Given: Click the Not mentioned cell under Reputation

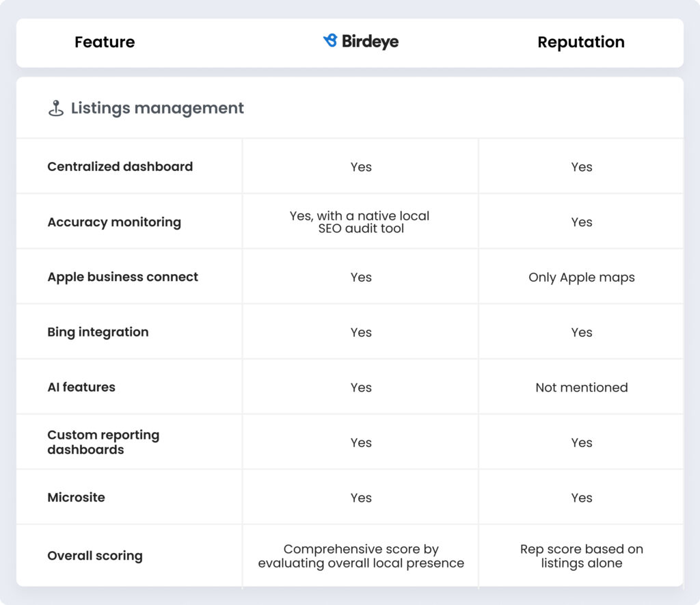Looking at the screenshot, I should [x=581, y=387].
